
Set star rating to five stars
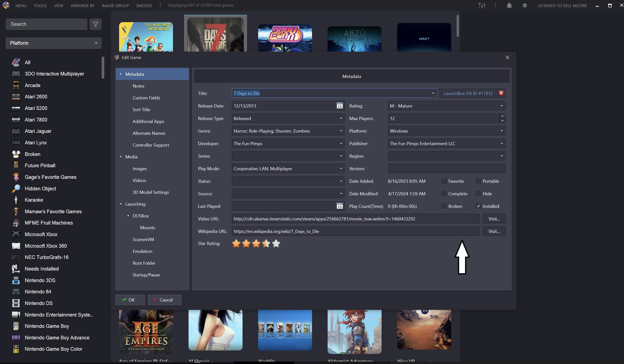(276, 243)
